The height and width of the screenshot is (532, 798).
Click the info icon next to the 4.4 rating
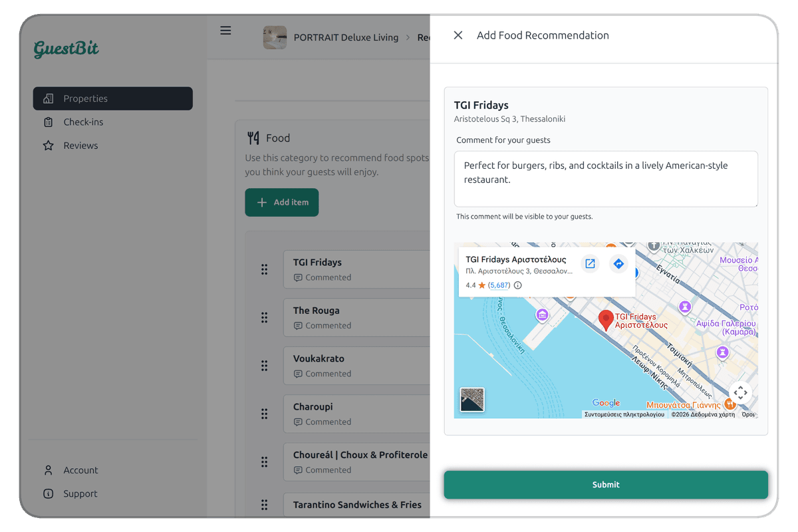pos(517,285)
